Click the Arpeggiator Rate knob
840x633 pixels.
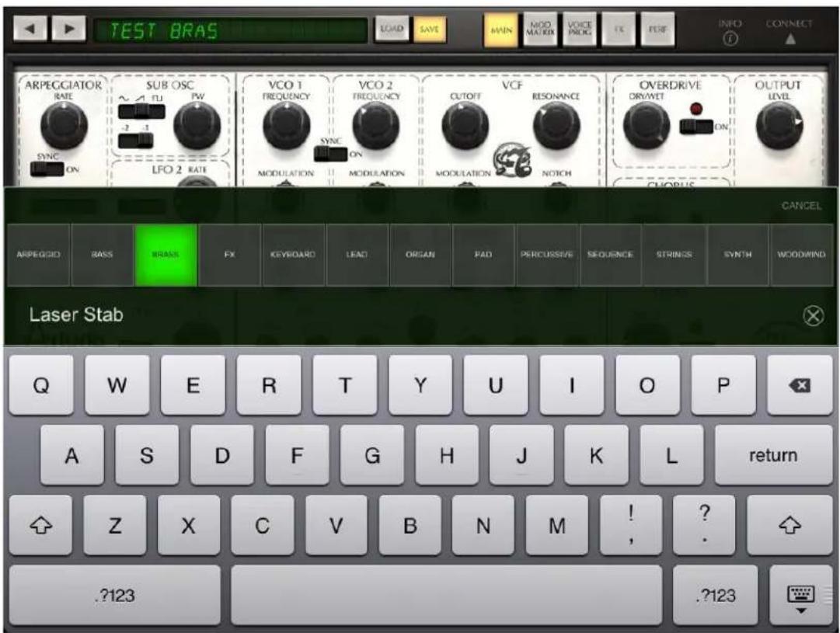point(64,125)
